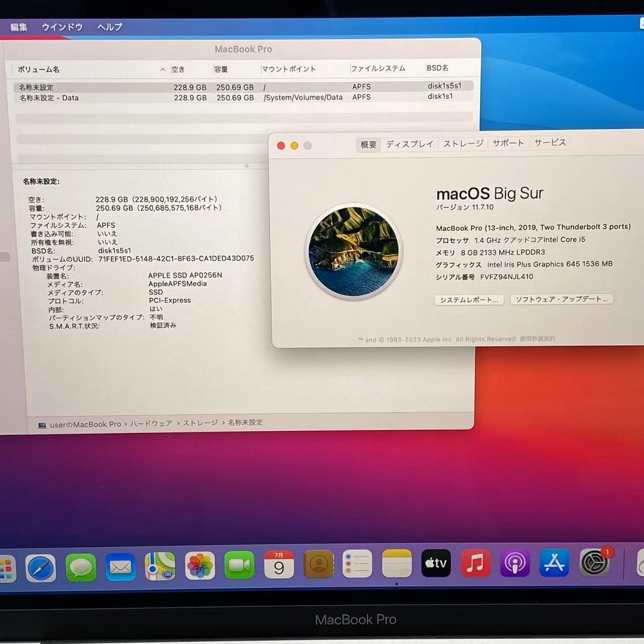
Task: Click ソフトウェア・アップデート button
Action: [561, 299]
